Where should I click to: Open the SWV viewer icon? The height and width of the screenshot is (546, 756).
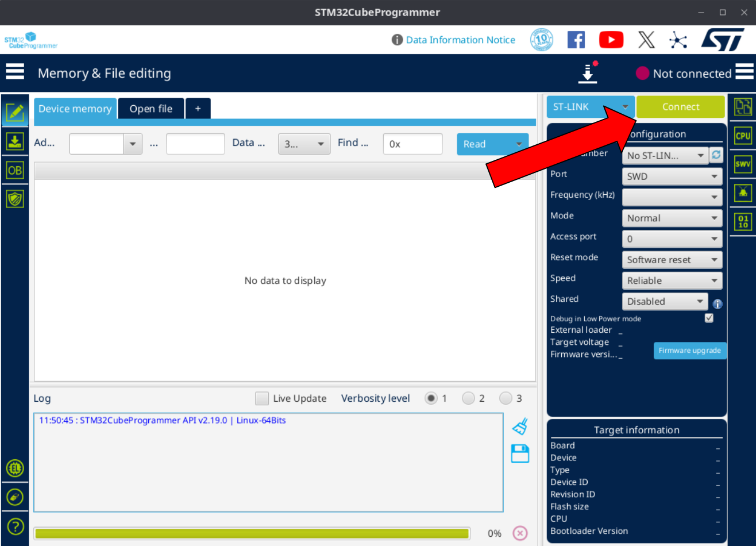tap(743, 164)
